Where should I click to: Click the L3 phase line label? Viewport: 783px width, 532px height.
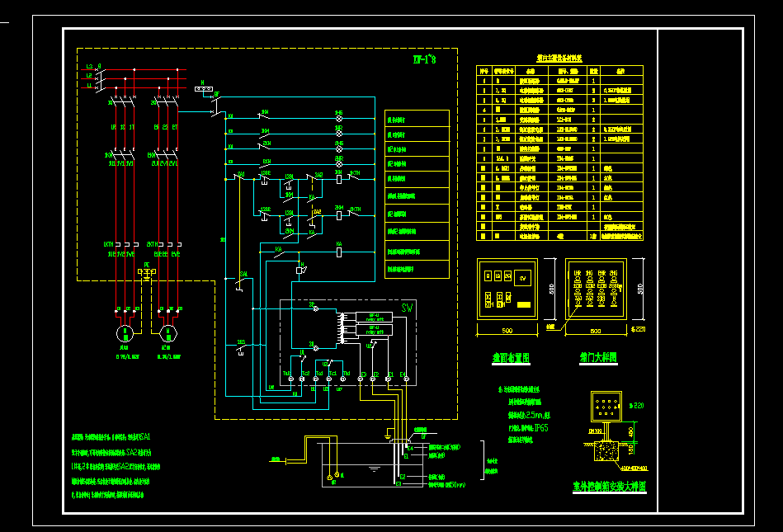click(x=89, y=66)
